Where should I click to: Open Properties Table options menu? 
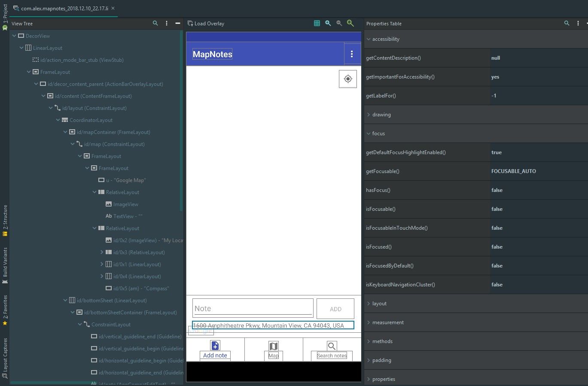tap(578, 23)
